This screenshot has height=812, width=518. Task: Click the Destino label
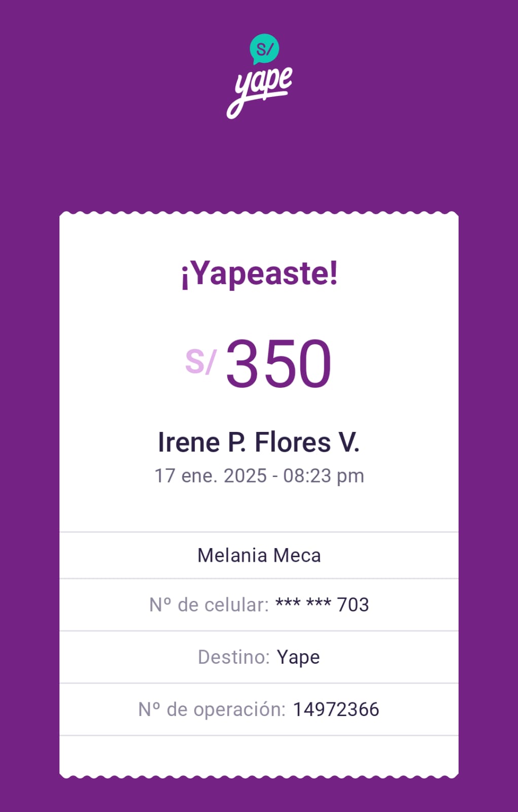coord(233,657)
